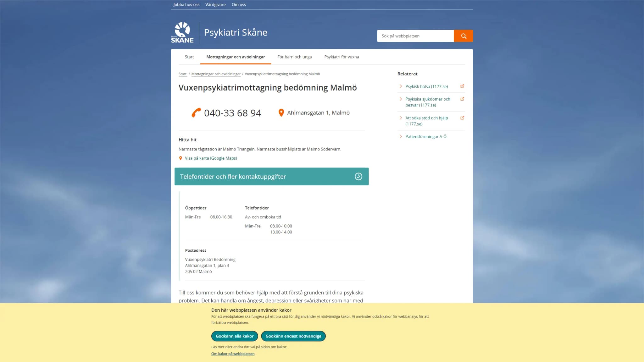This screenshot has height=362, width=644.
Task: Click chevron beside Patientföreningar A-Ö
Action: tap(401, 136)
